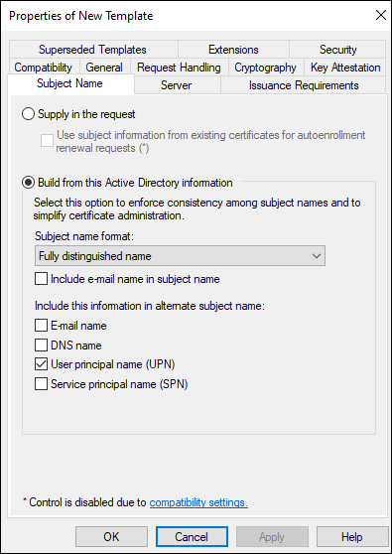Close the Properties of New Template dialog
The width and height of the screenshot is (392, 554).
[381, 15]
